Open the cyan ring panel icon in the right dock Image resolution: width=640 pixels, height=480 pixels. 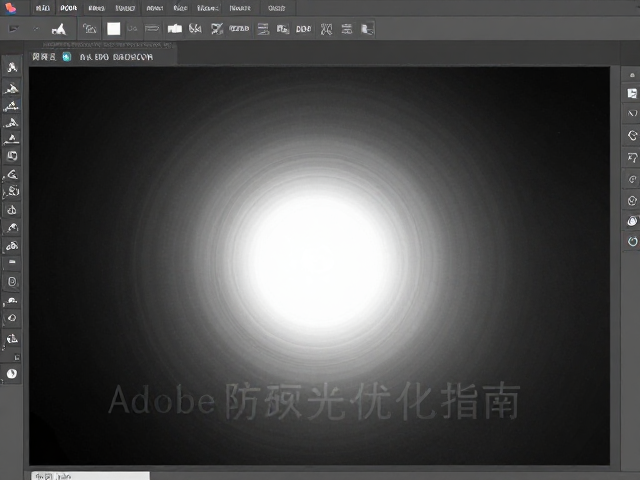click(632, 241)
